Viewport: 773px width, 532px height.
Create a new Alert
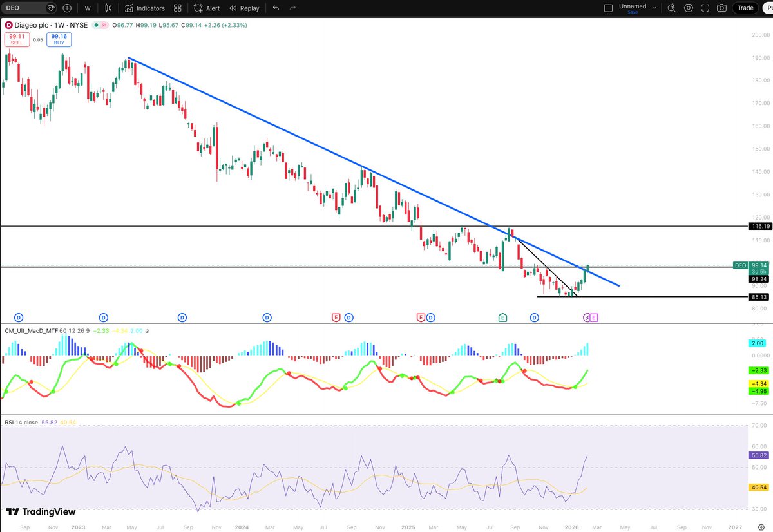click(207, 8)
